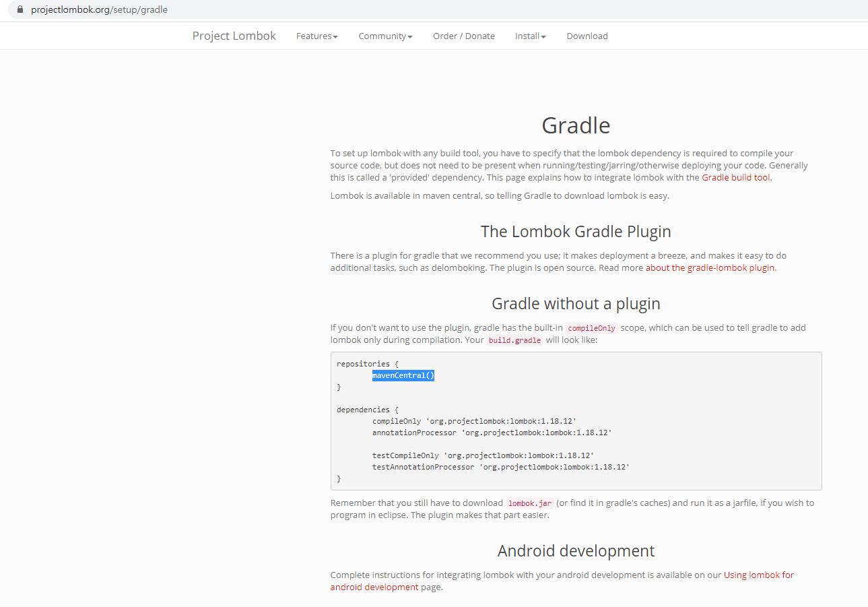Click the highlighted mavenCentral() code

coord(403,375)
